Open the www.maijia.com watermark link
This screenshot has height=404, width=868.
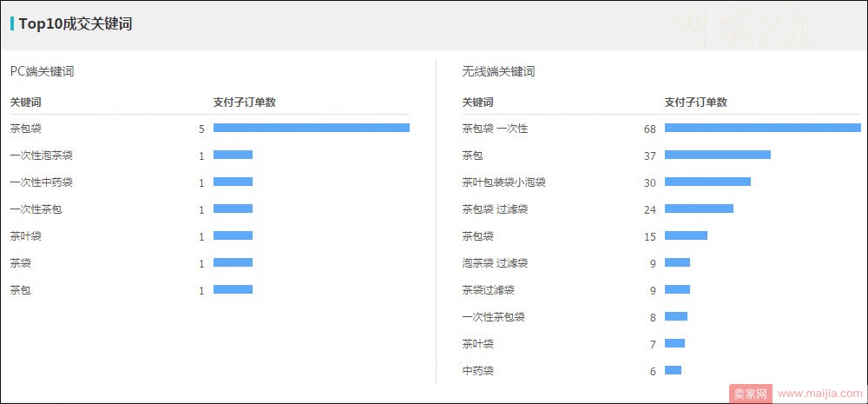[819, 394]
